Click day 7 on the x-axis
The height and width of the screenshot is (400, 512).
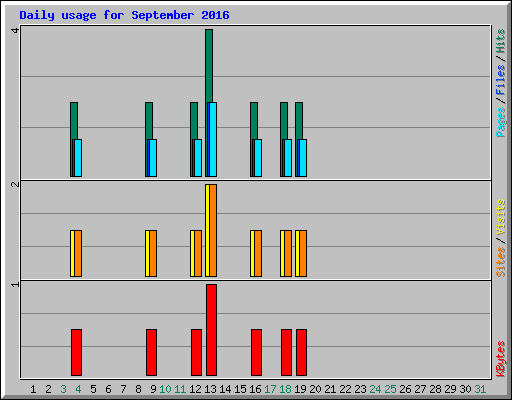[x=123, y=389]
